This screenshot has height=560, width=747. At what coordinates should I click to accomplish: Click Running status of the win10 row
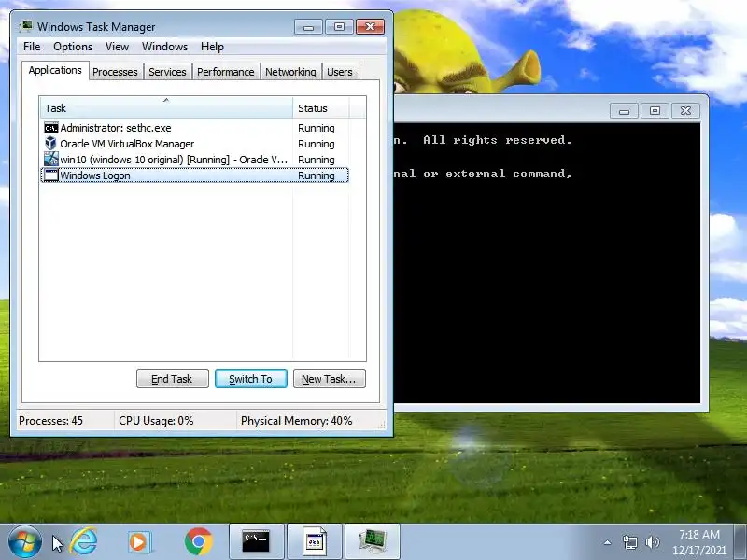coord(317,160)
